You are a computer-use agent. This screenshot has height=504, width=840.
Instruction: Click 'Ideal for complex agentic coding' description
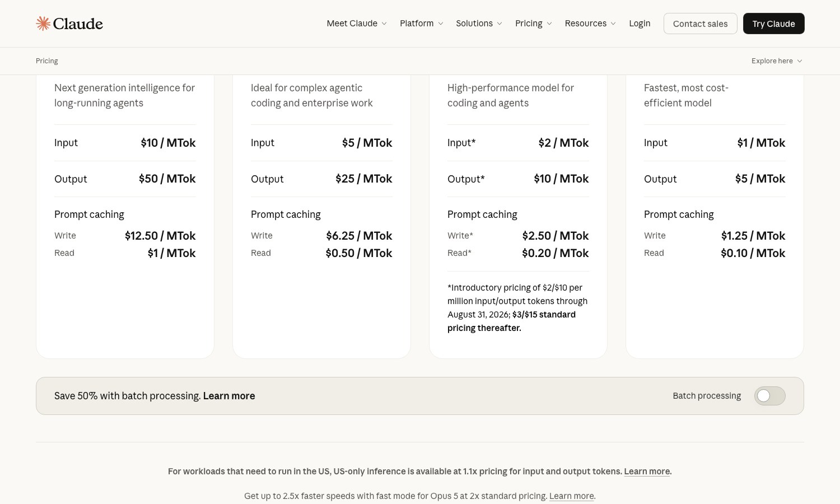pyautogui.click(x=312, y=95)
